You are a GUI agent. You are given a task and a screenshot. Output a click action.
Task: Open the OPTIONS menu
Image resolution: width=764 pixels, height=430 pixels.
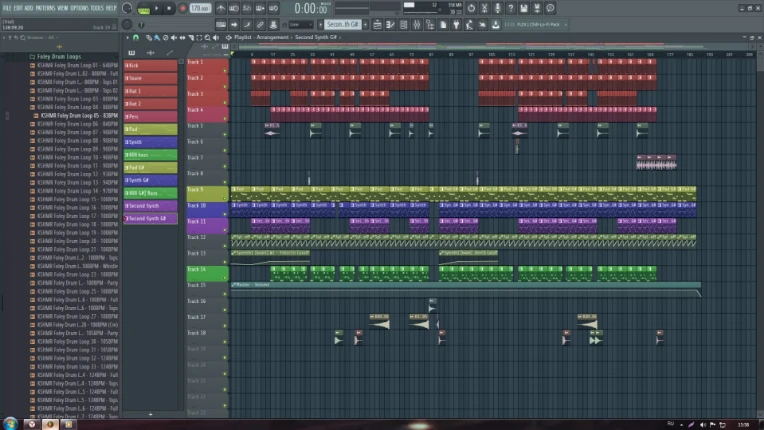tap(80, 8)
